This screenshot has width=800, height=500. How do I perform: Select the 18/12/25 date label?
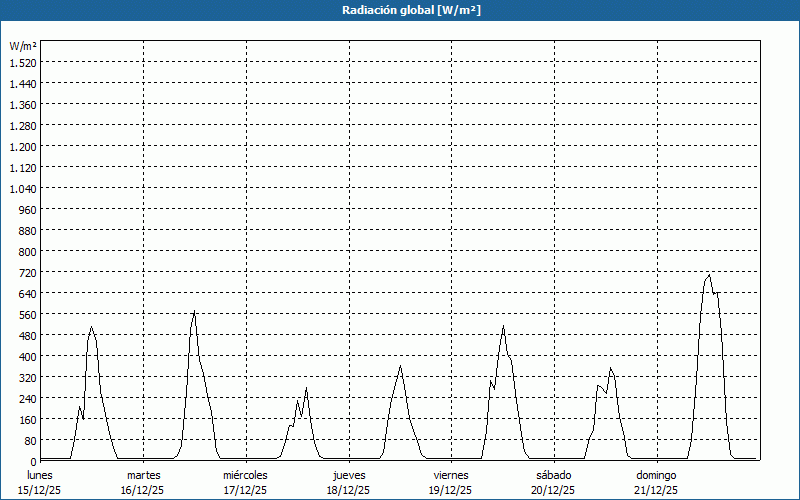click(348, 490)
